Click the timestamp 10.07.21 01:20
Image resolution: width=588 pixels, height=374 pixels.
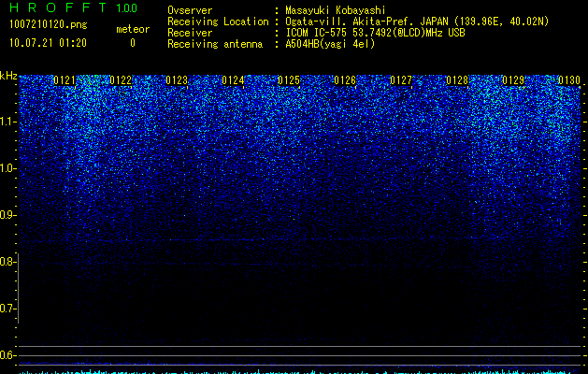(48, 43)
